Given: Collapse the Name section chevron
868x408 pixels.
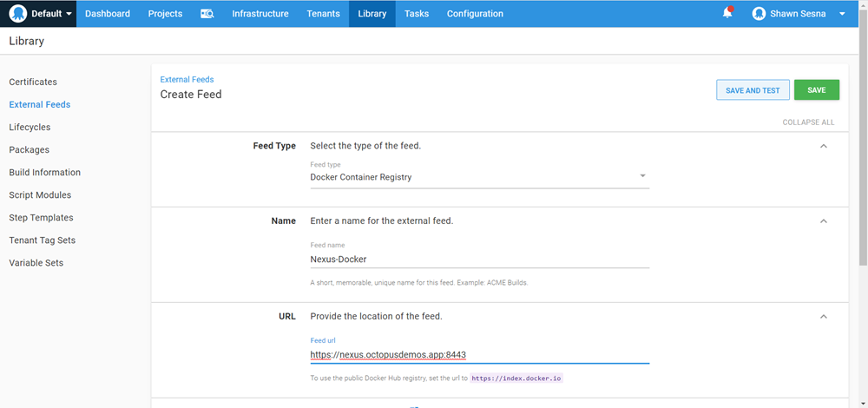Looking at the screenshot, I should pyautogui.click(x=823, y=221).
